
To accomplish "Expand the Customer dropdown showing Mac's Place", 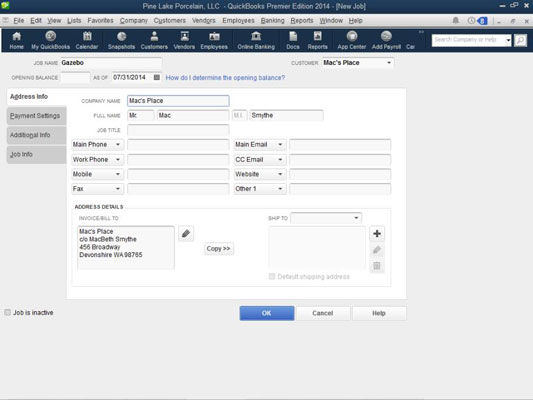I will tap(389, 63).
